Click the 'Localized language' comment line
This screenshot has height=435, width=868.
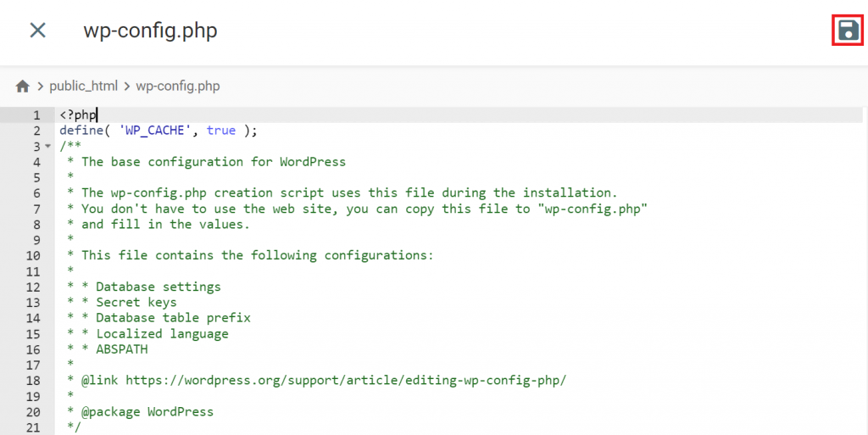[x=162, y=333]
